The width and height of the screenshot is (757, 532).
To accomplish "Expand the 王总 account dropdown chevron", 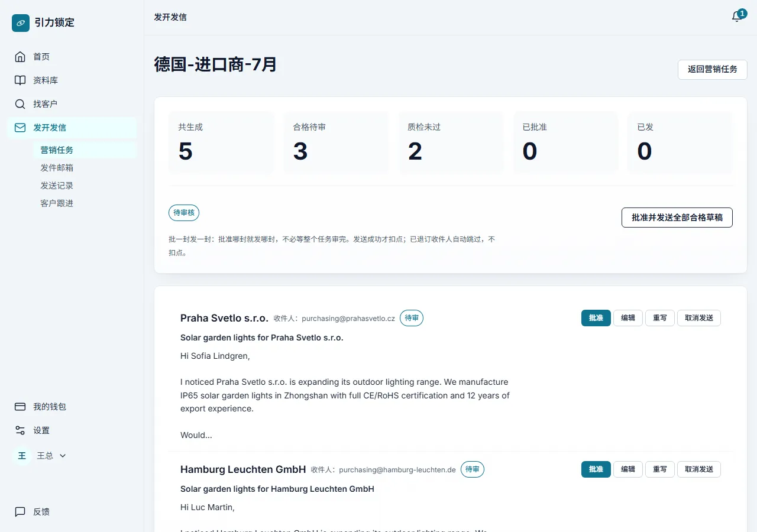I will point(63,456).
